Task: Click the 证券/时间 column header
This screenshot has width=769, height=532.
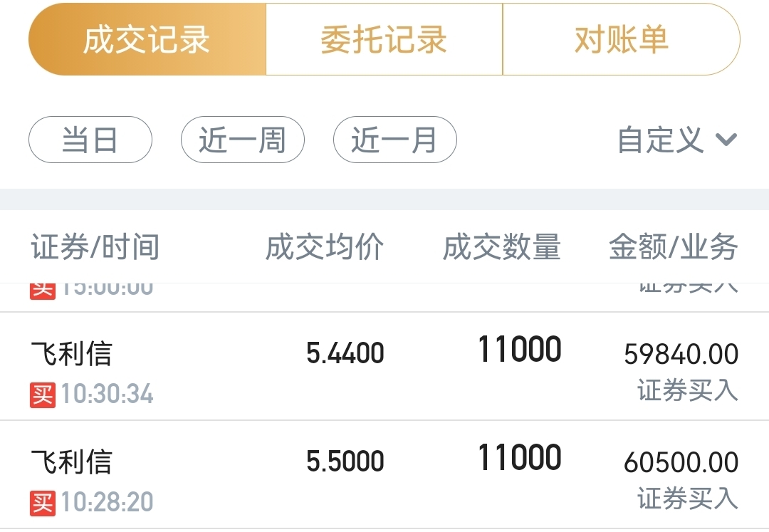Action: point(95,248)
